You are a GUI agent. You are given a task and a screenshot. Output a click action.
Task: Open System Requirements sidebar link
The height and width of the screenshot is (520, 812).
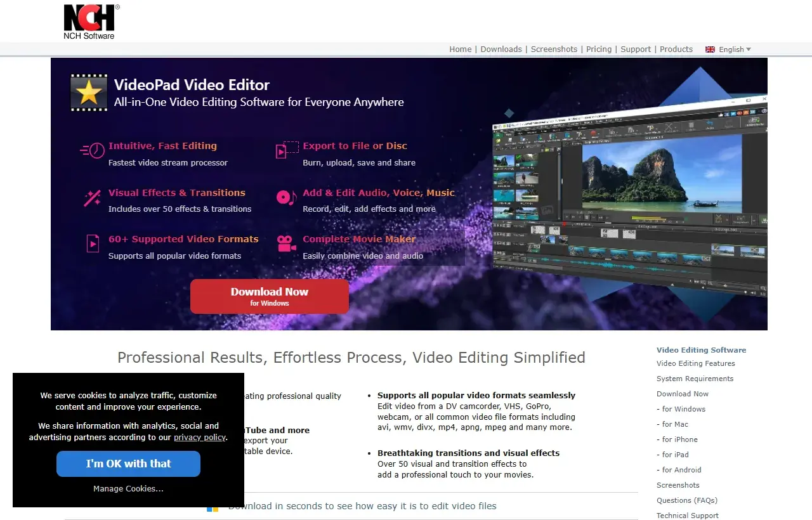pyautogui.click(x=695, y=379)
